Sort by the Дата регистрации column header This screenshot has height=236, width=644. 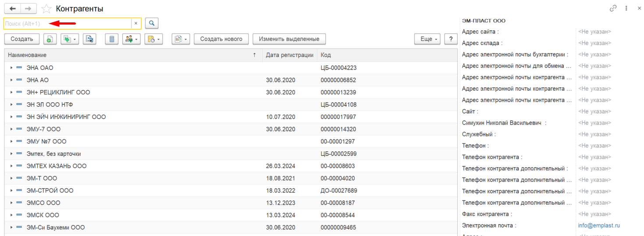[x=289, y=55]
